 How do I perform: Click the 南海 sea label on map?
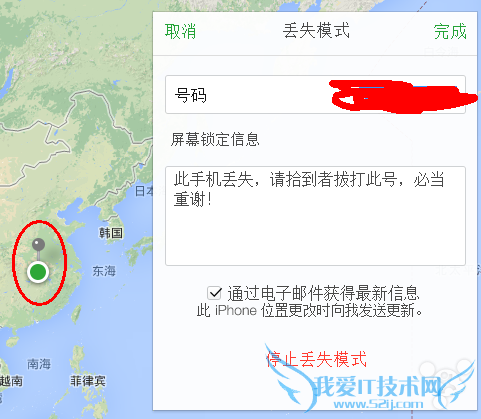click(39, 364)
